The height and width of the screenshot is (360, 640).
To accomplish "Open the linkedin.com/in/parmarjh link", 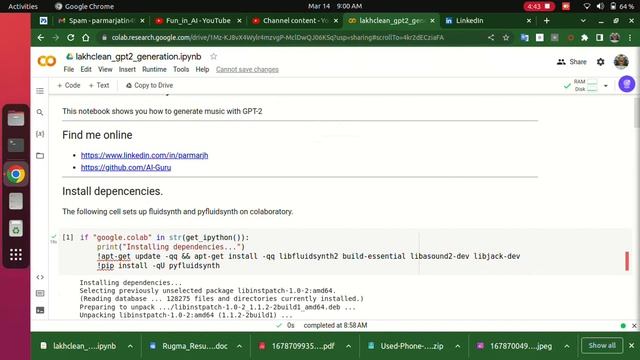I will point(144,155).
